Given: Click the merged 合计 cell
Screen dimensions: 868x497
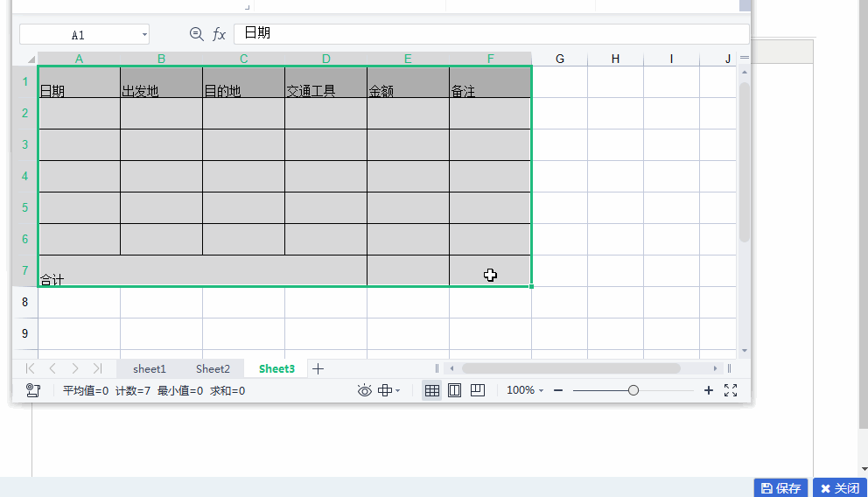Looking at the screenshot, I should (x=203, y=270).
